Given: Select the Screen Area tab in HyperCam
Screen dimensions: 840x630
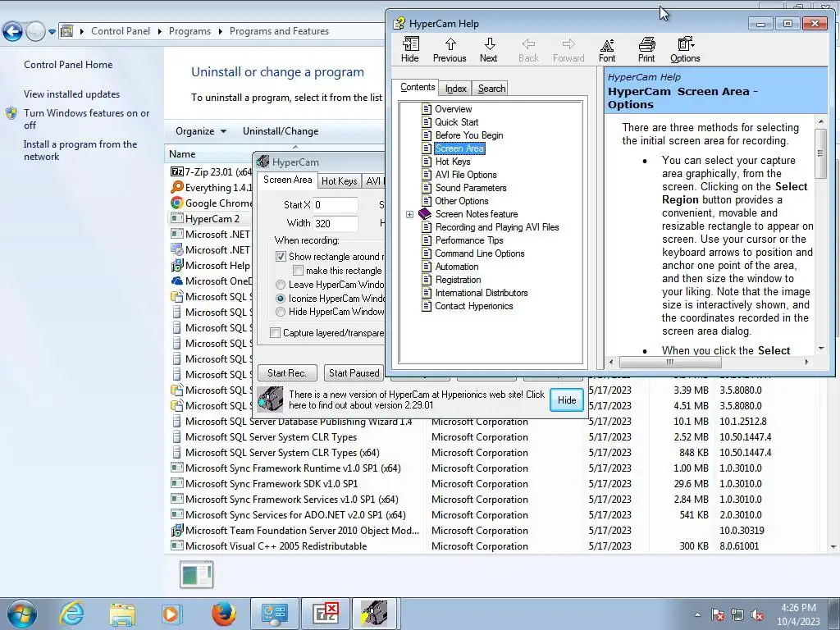Looking at the screenshot, I should coord(287,180).
